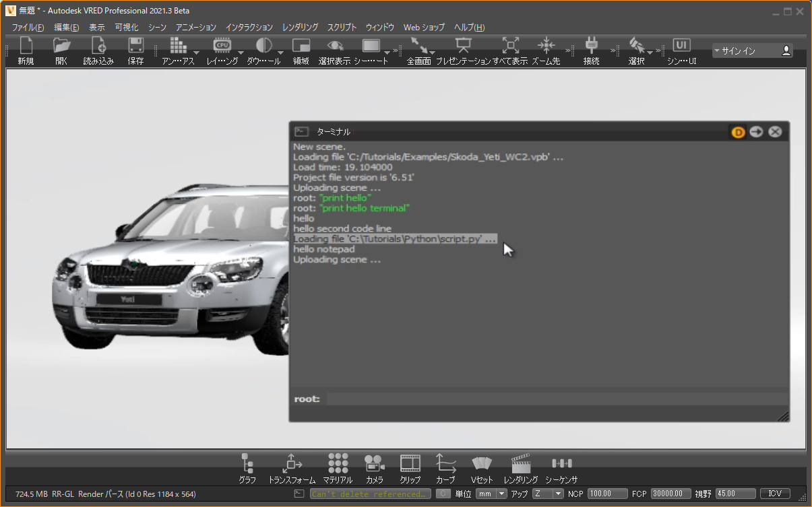Open the 単位 mm units dropdown

491,494
